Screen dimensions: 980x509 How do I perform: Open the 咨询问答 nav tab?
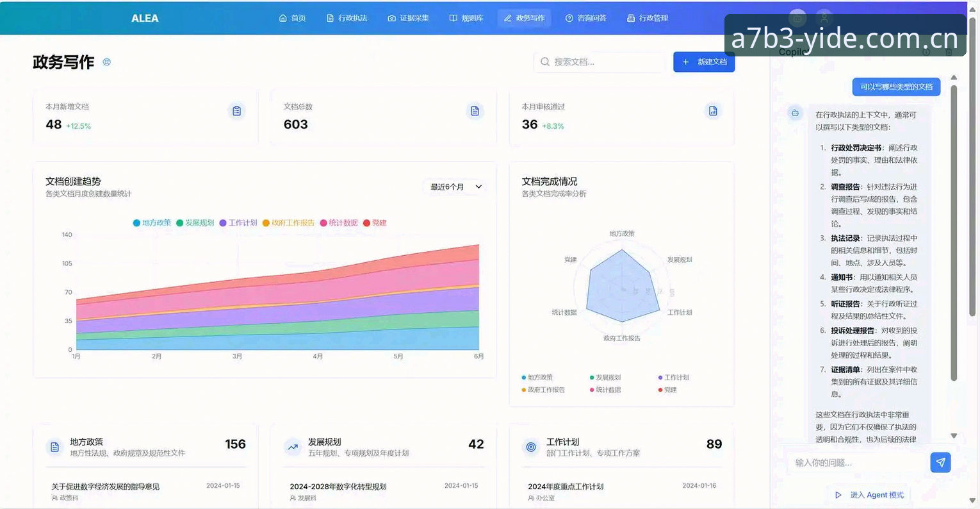point(585,18)
